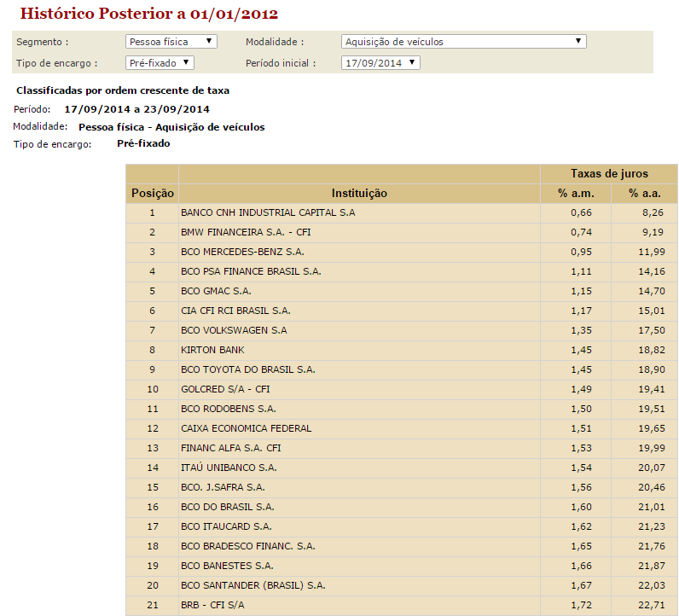Viewport: 679px width, 616px height.
Task: Click the KIRTON BANK row name
Action: [x=212, y=350]
